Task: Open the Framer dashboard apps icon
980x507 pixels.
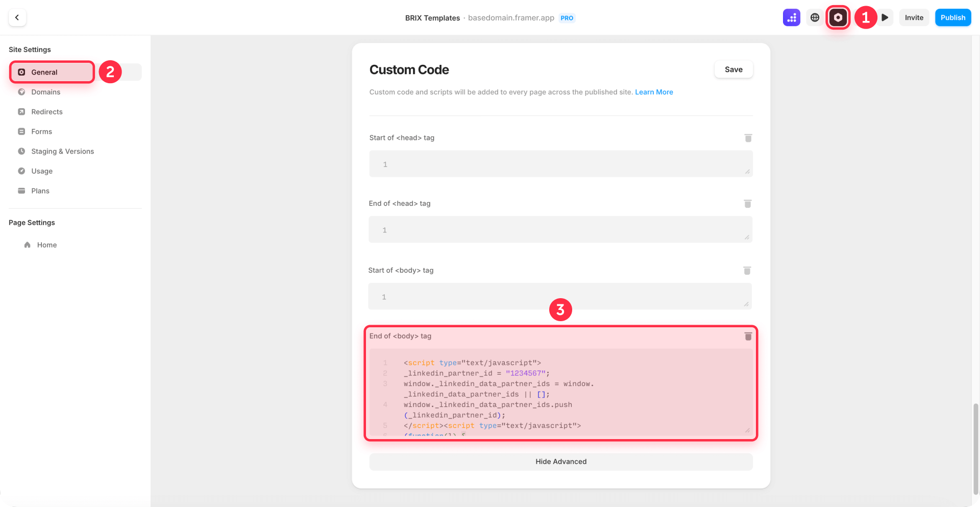Action: 792,17
